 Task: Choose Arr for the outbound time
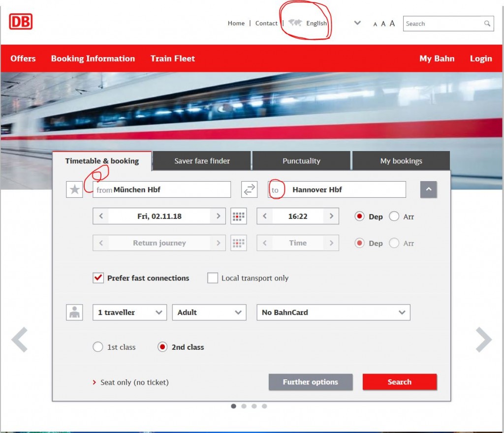pyautogui.click(x=394, y=216)
